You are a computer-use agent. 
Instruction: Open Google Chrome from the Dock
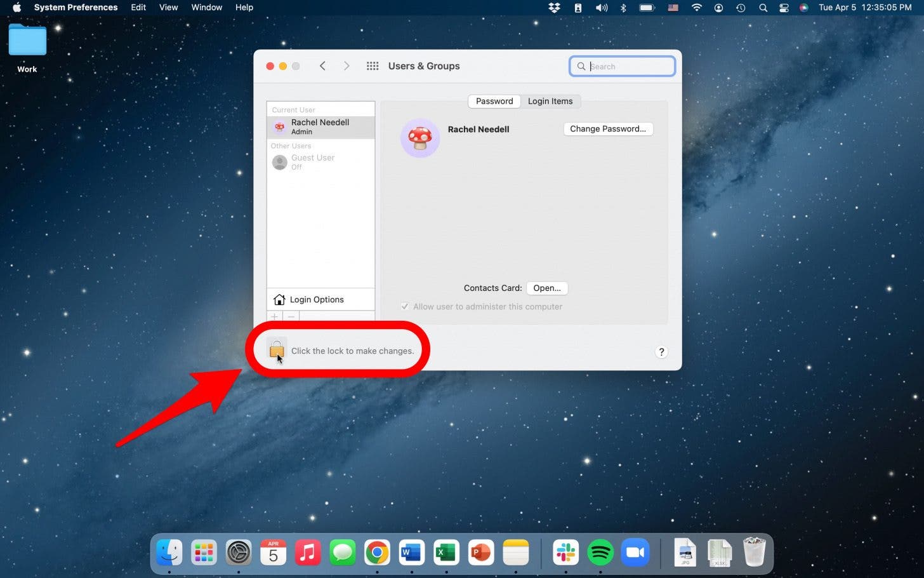coord(377,553)
